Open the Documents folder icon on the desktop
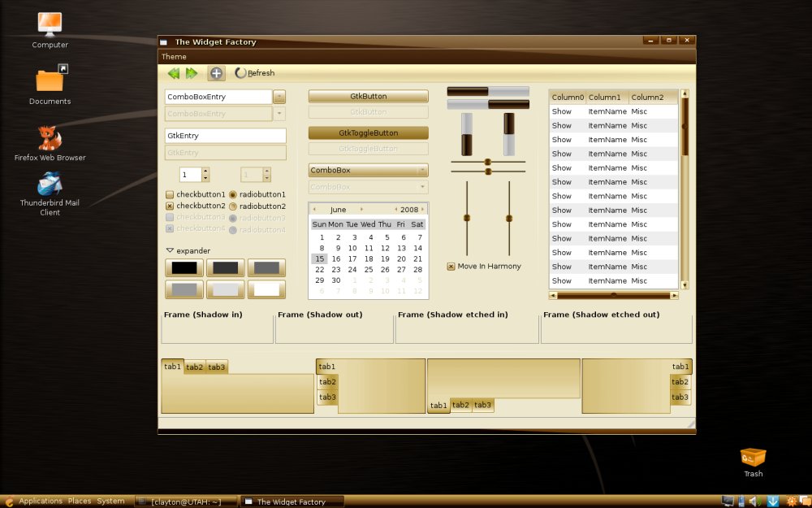Image resolution: width=812 pixels, height=508 pixels. point(50,79)
